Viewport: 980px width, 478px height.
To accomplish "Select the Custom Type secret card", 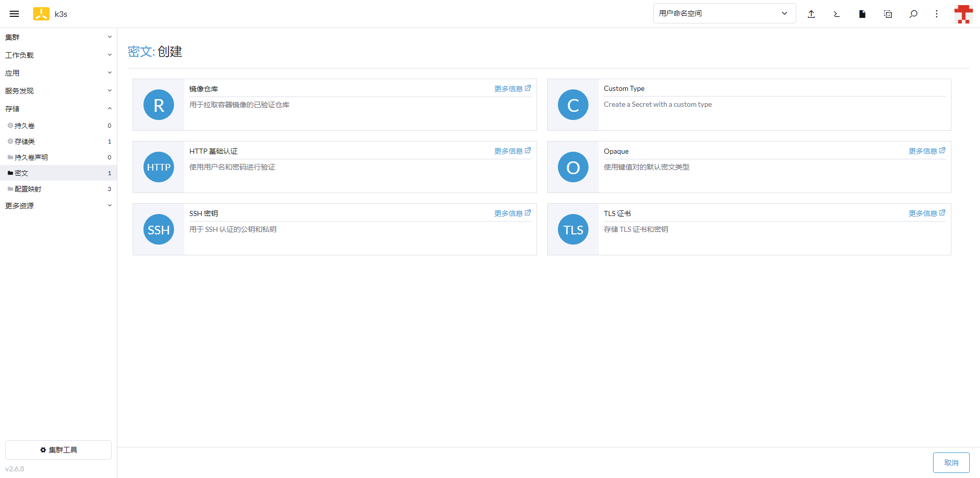I will [x=749, y=105].
